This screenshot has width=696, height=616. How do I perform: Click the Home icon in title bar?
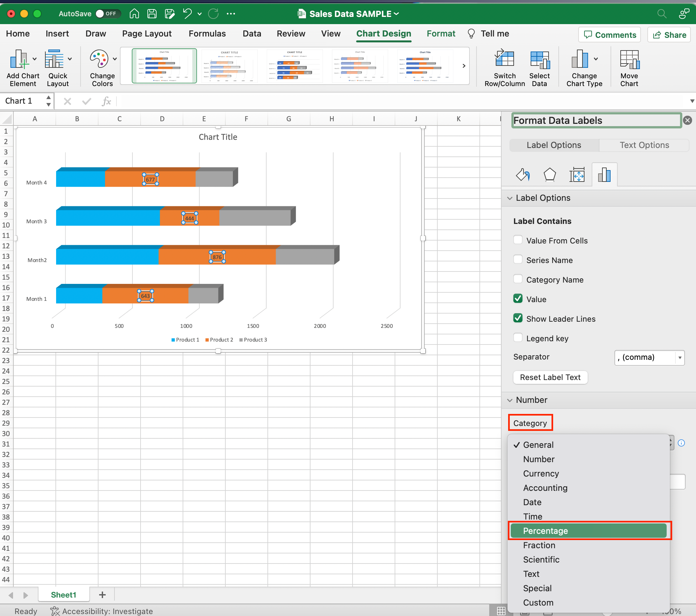134,14
